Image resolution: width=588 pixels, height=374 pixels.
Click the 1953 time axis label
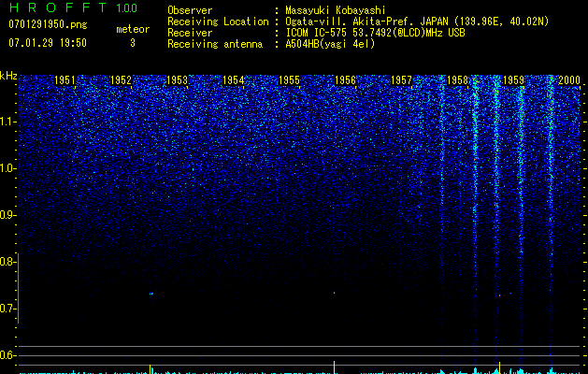click(177, 80)
